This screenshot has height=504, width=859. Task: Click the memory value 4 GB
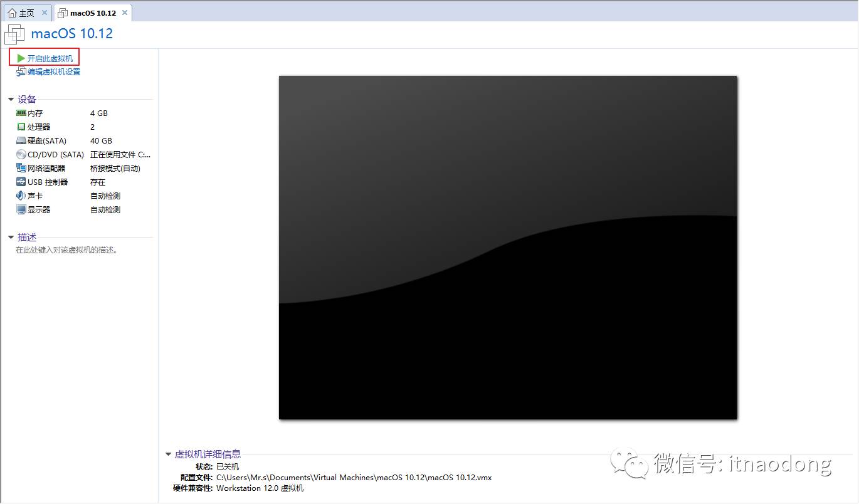[x=99, y=113]
